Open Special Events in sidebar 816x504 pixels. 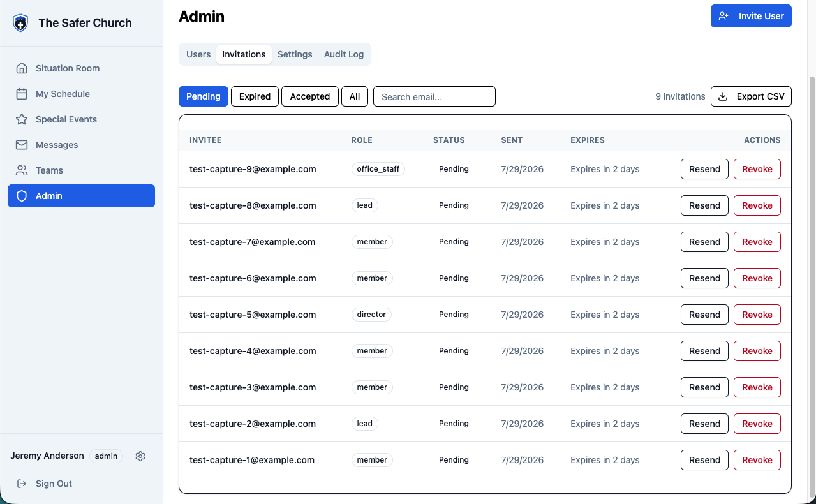pyautogui.click(x=81, y=119)
